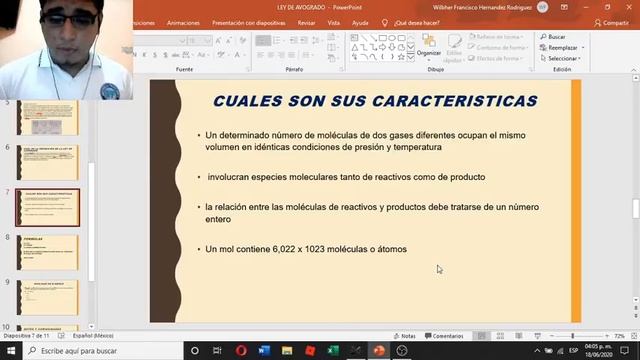Clear all formatting eraser icon

(243, 40)
